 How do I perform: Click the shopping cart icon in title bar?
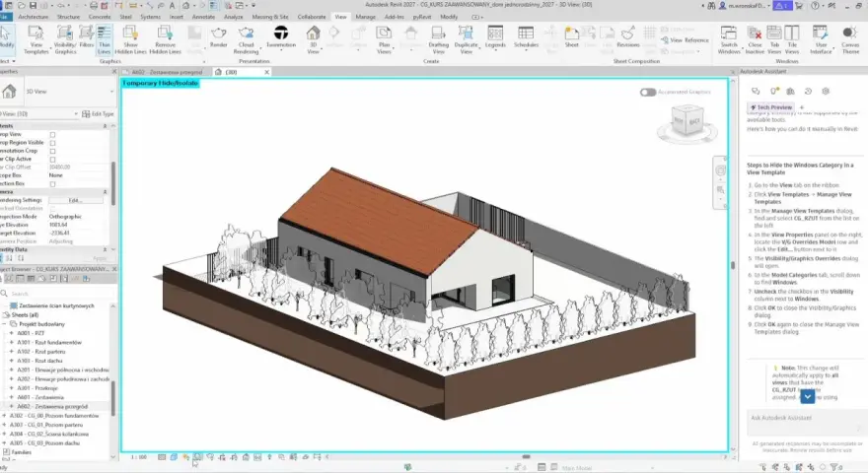(799, 6)
